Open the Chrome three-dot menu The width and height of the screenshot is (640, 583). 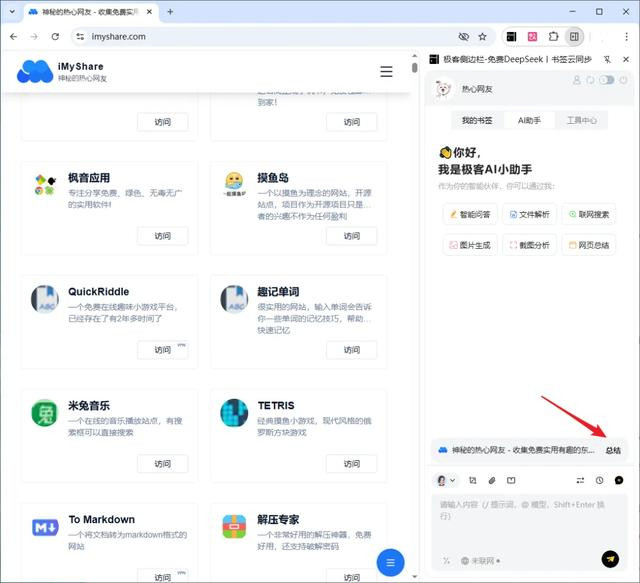627,37
